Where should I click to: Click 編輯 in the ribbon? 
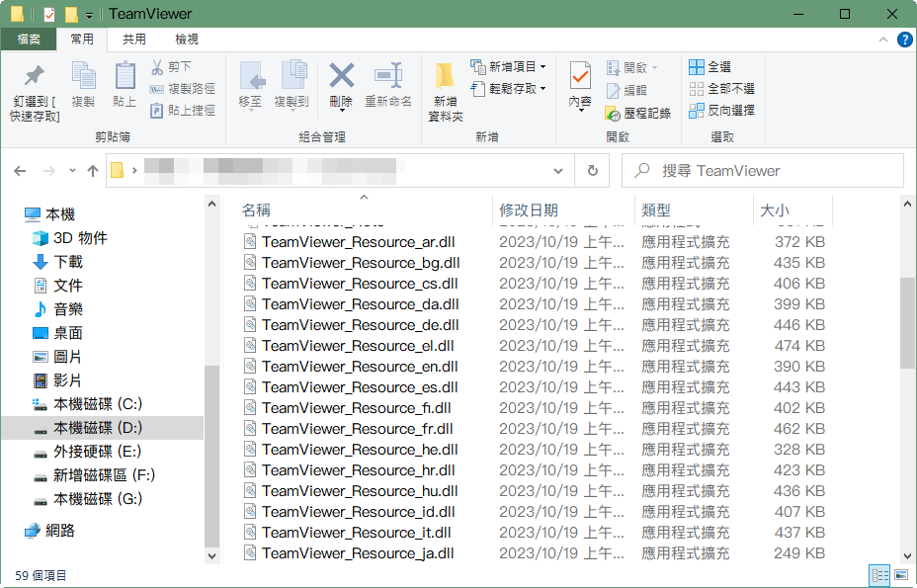(x=626, y=90)
